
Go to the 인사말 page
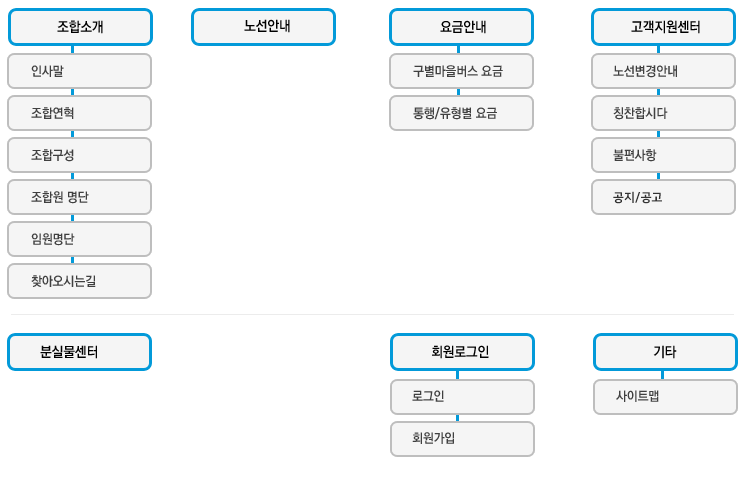(x=80, y=71)
